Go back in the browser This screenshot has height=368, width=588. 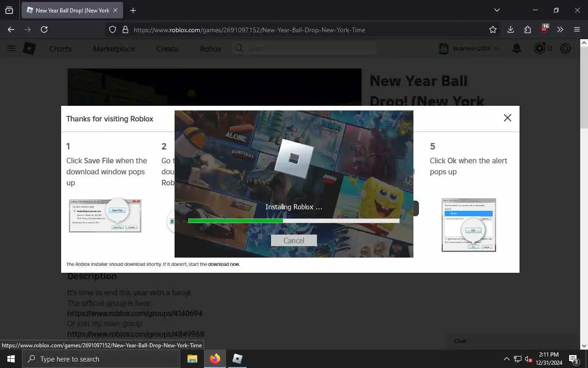[x=11, y=29]
